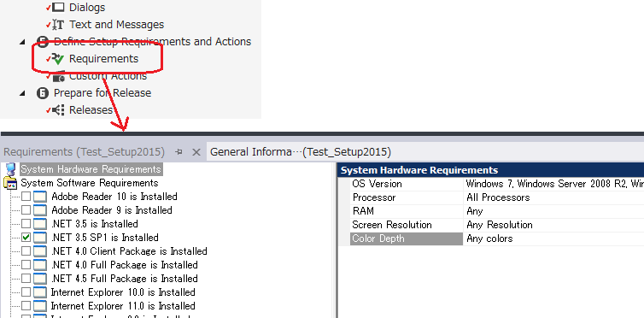Close the Requirements (Test_Setup2015) tab
This screenshot has height=318, width=644.
point(196,152)
